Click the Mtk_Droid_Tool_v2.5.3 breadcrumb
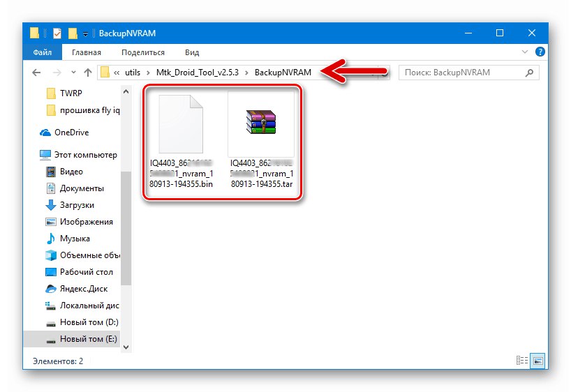The height and width of the screenshot is (392, 571). click(198, 73)
